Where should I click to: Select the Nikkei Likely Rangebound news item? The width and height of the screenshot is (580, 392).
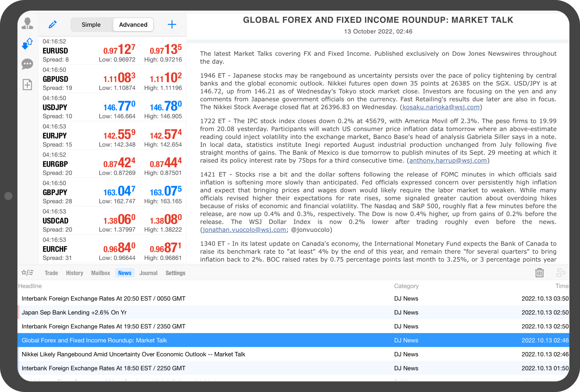pos(133,354)
